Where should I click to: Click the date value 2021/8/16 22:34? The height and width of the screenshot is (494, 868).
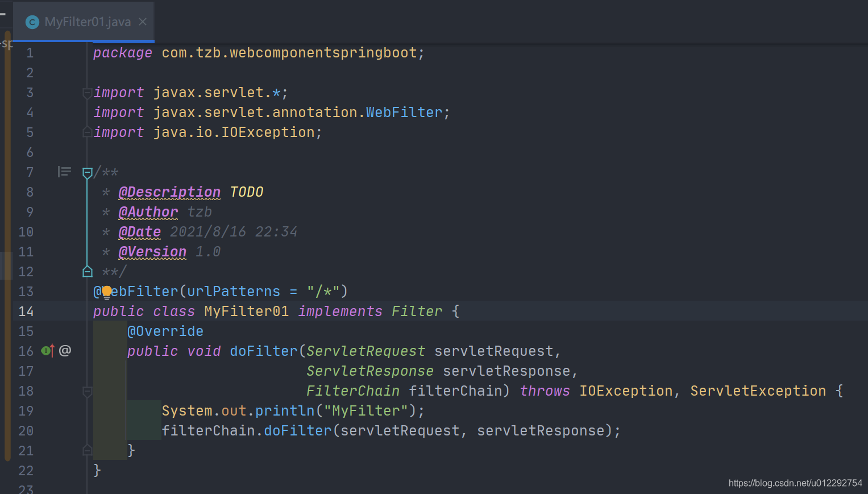[234, 232]
